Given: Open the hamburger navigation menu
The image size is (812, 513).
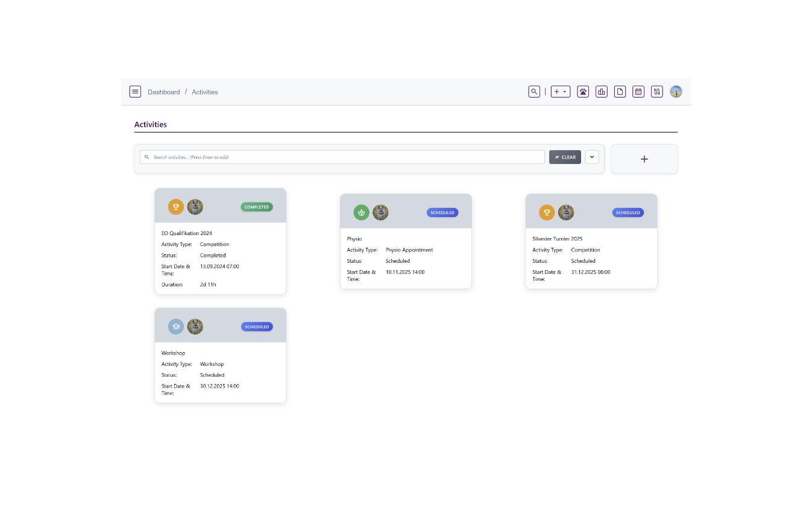Looking at the screenshot, I should tap(135, 91).
